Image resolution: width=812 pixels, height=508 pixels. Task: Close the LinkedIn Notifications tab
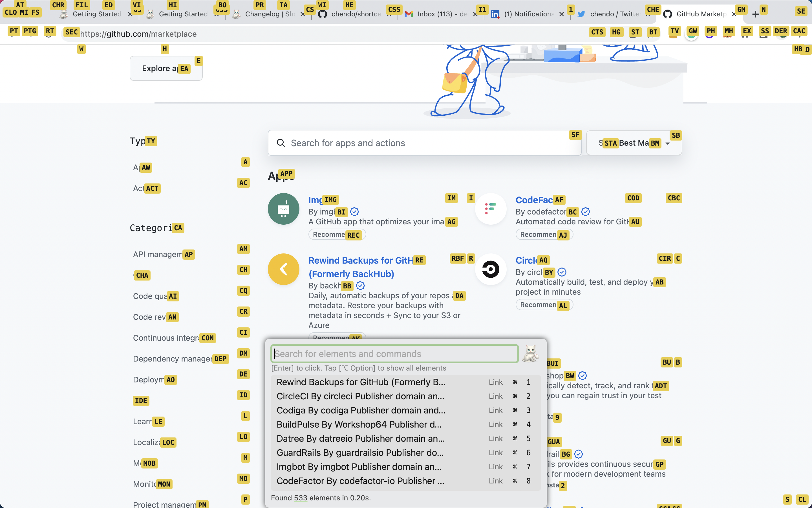pos(561,14)
